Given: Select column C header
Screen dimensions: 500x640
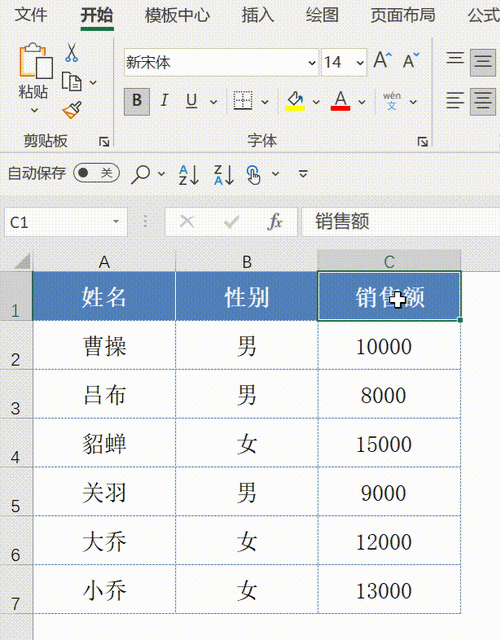Looking at the screenshot, I should 389,261.
